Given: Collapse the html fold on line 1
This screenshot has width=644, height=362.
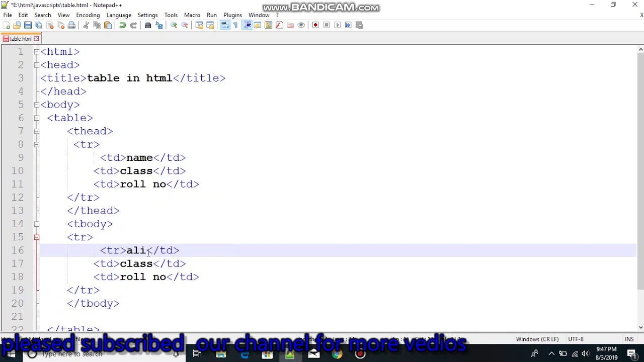Looking at the screenshot, I should coord(36,52).
